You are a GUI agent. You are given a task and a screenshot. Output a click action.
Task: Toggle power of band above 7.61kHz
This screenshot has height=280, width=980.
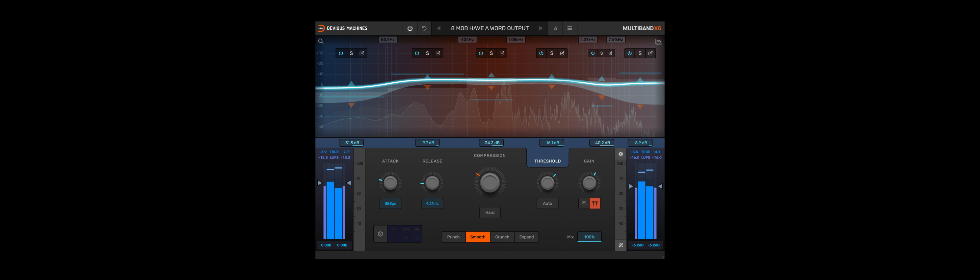pos(630,54)
